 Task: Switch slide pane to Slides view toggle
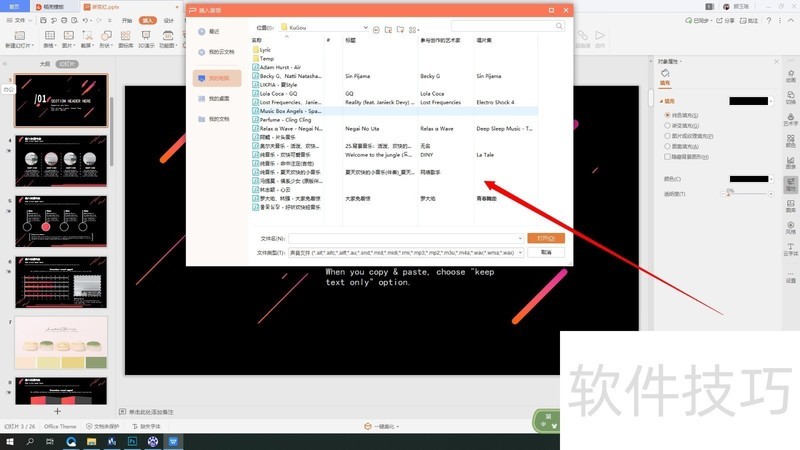67,64
